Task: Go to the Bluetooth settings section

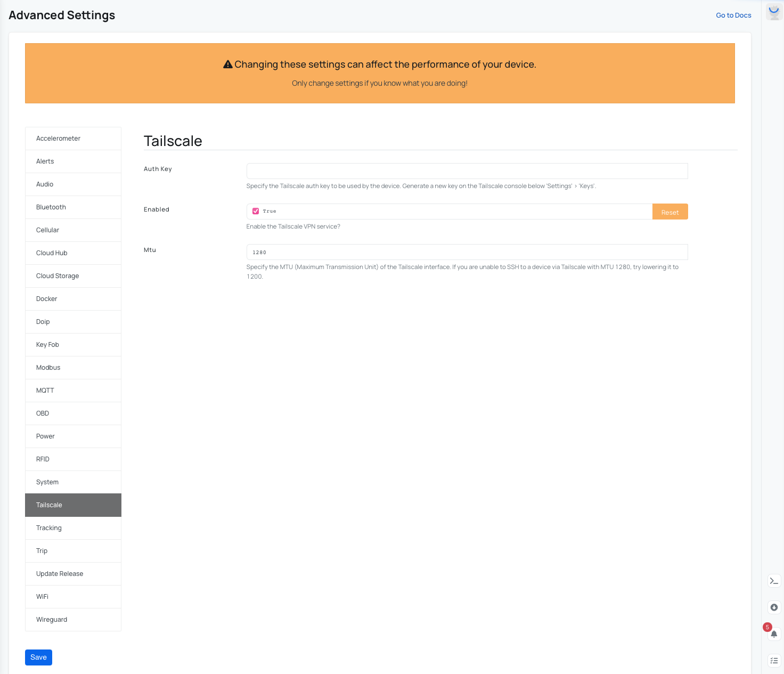Action: [73, 207]
